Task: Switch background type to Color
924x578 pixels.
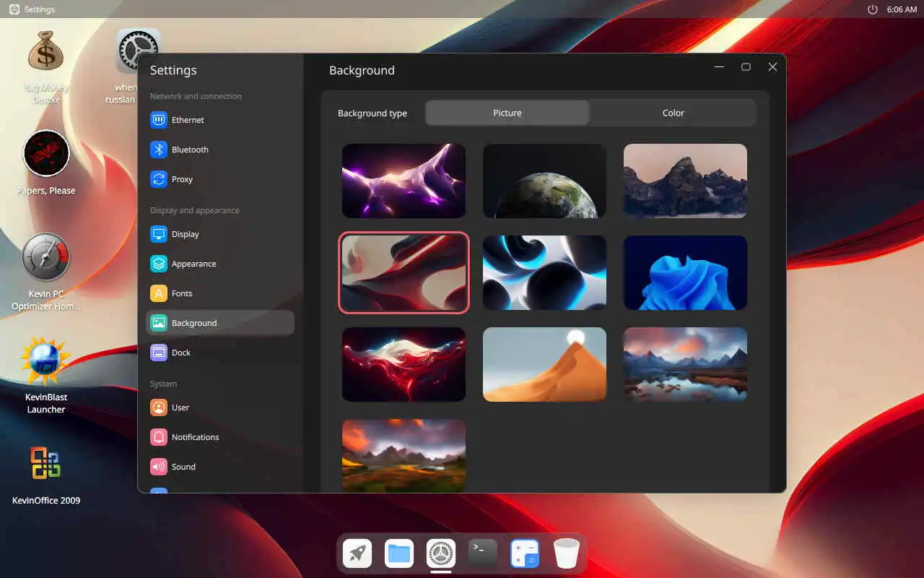Action: (x=673, y=113)
